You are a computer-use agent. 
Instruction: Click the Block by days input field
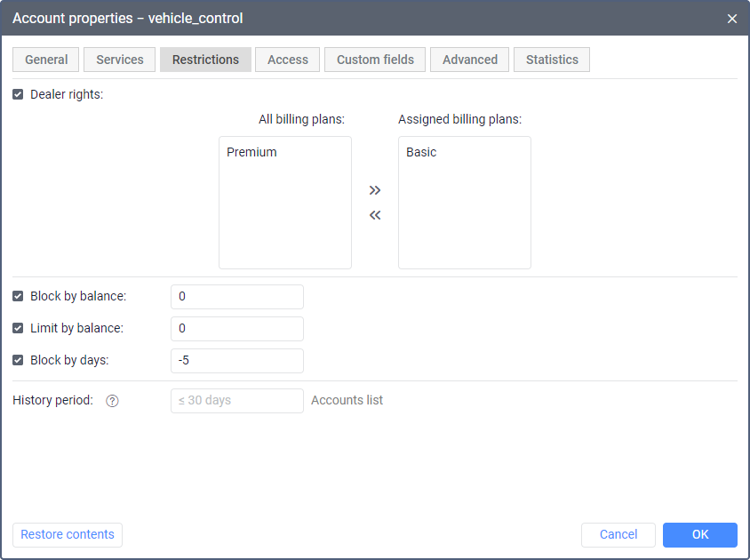(237, 361)
